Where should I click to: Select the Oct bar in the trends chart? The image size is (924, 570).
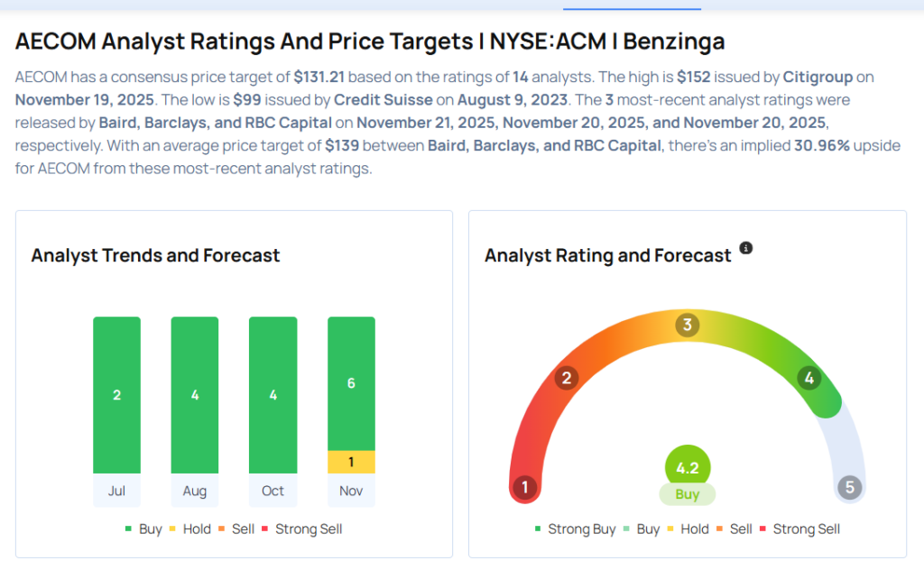(273, 395)
